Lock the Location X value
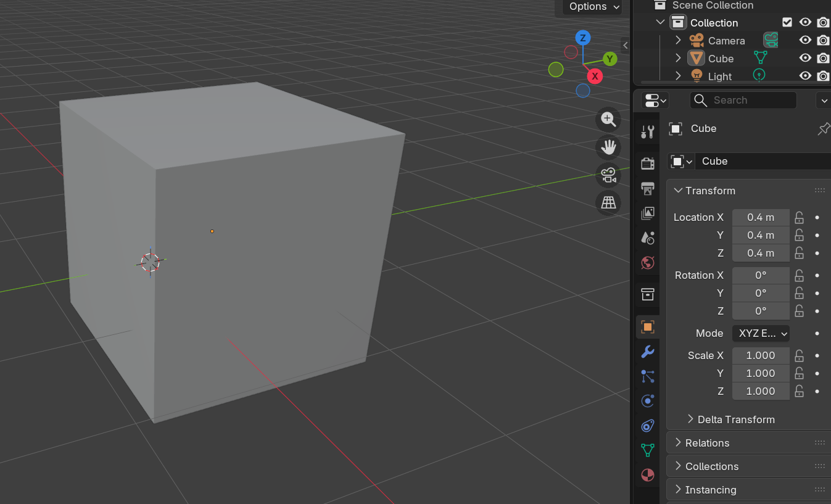The height and width of the screenshot is (504, 831). click(799, 217)
